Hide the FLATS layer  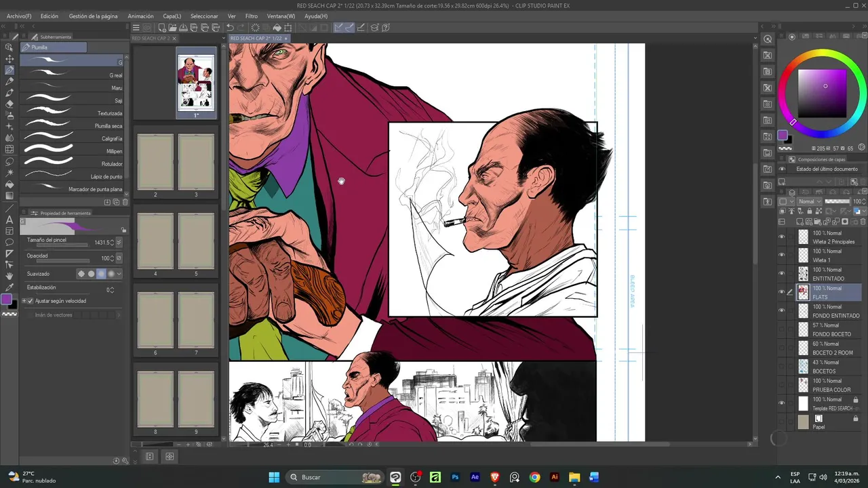(781, 292)
